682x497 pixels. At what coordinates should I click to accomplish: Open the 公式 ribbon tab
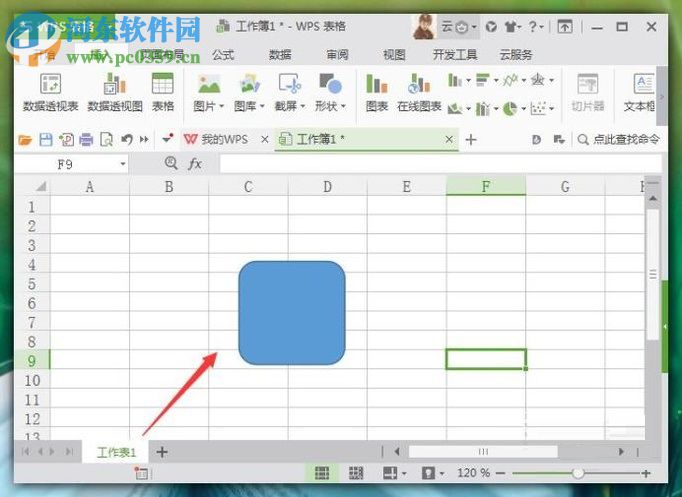223,55
